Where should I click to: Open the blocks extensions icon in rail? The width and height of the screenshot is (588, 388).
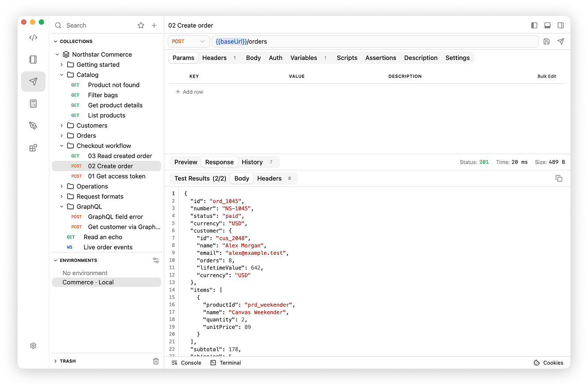coord(33,148)
